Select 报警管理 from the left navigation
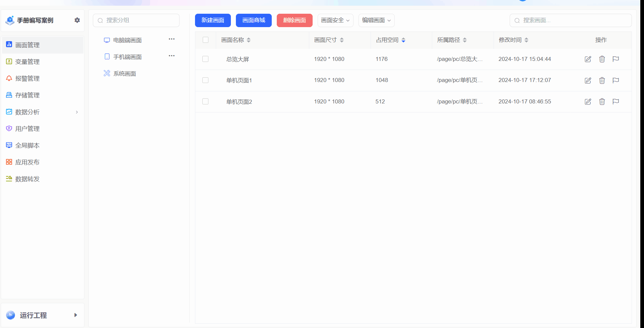Viewport: 644px width, 328px height. (x=27, y=78)
